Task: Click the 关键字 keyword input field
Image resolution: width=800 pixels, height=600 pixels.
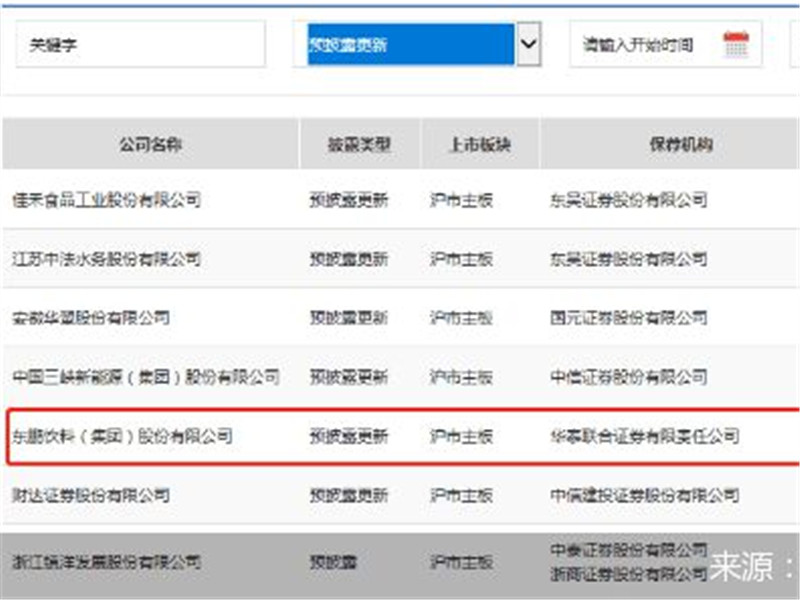Action: [x=140, y=44]
